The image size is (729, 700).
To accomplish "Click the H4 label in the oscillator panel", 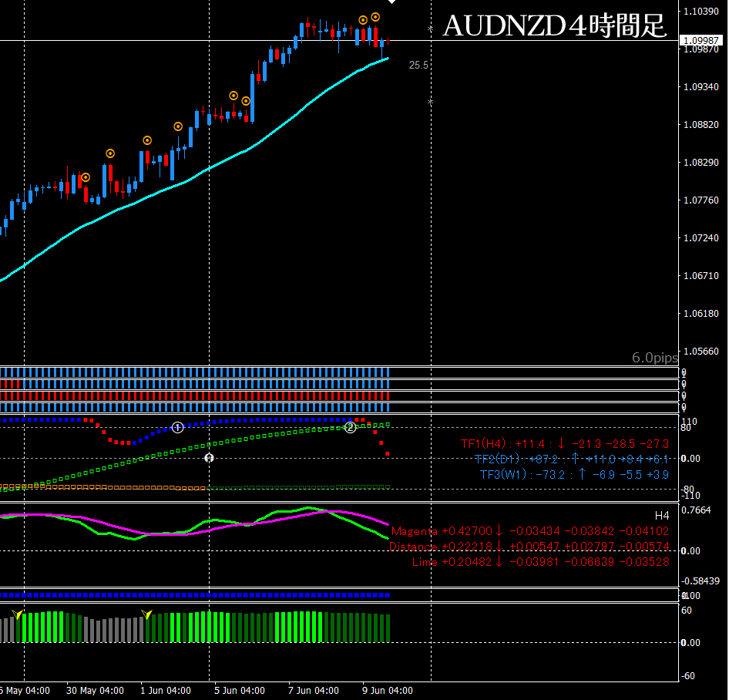I will tap(662, 515).
